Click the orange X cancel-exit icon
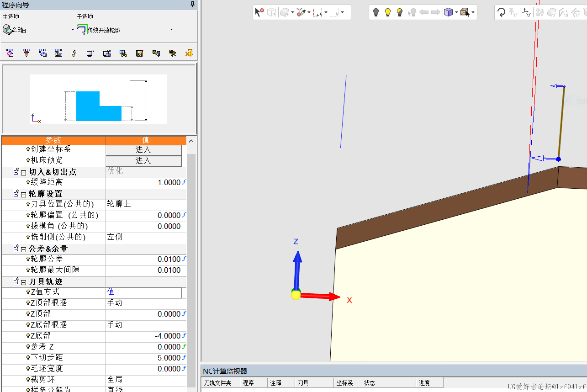 coord(189,53)
